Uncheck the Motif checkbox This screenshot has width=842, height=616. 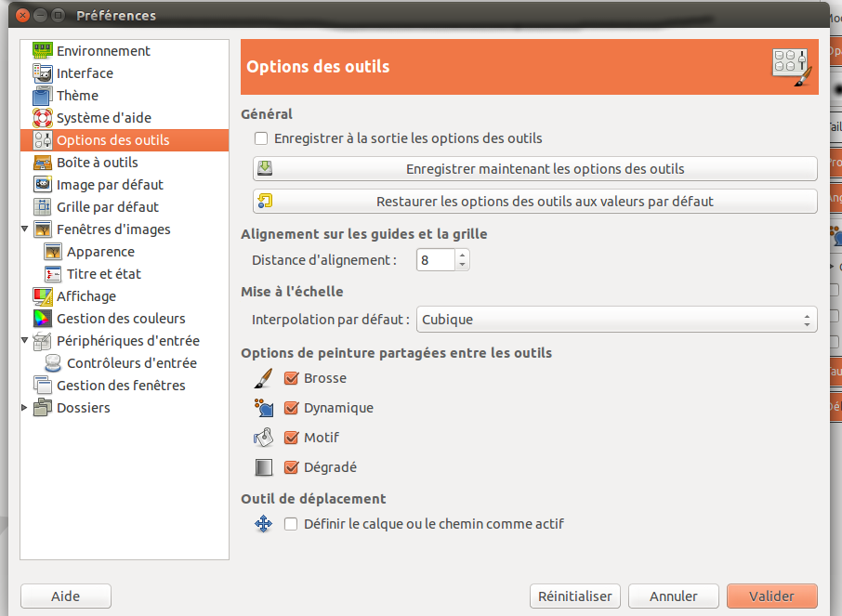click(291, 438)
